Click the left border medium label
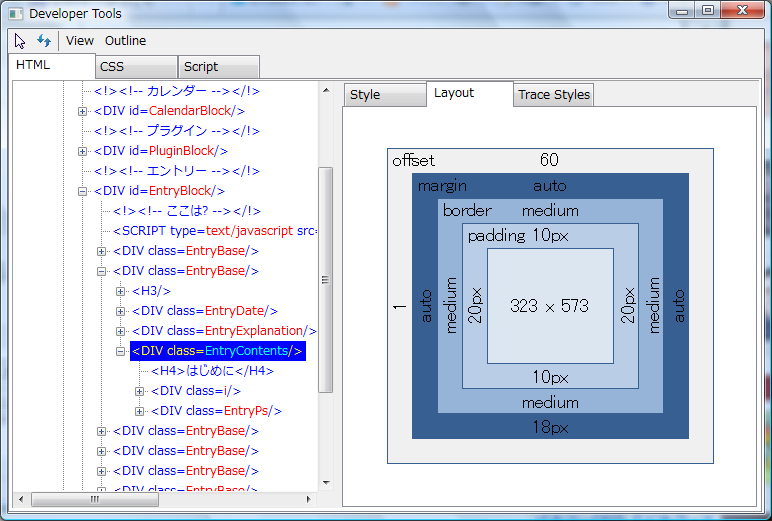 pos(450,305)
